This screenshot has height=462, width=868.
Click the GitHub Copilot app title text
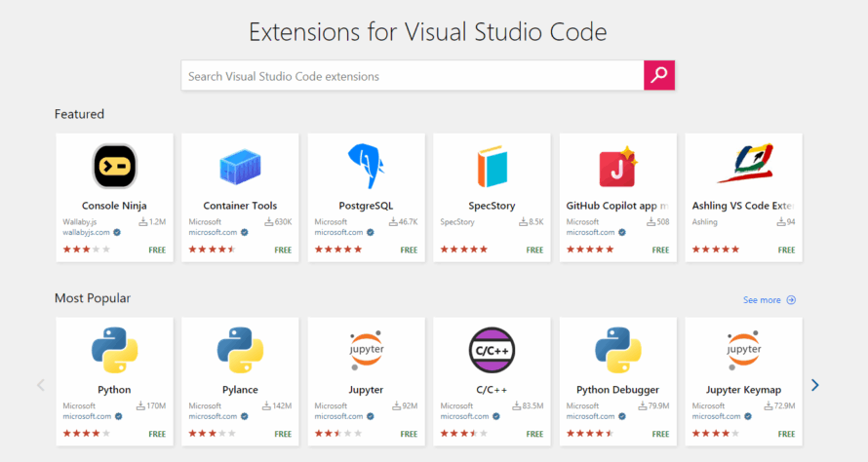[617, 206]
